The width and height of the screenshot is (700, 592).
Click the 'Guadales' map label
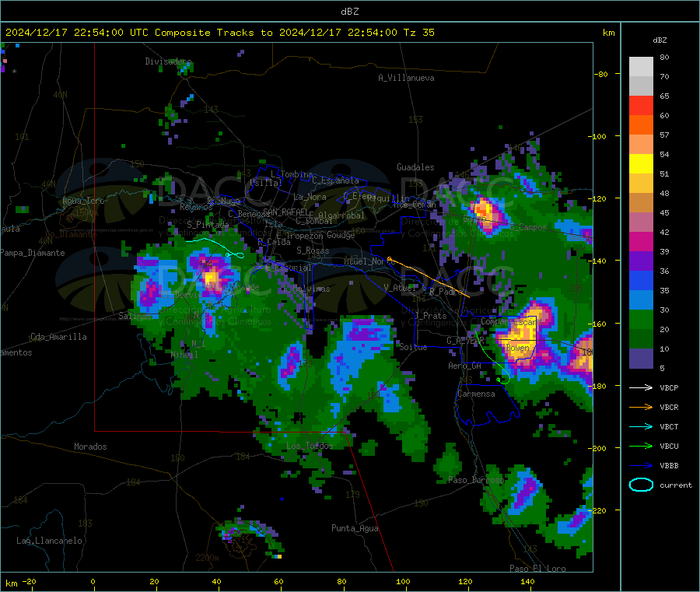pyautogui.click(x=415, y=167)
